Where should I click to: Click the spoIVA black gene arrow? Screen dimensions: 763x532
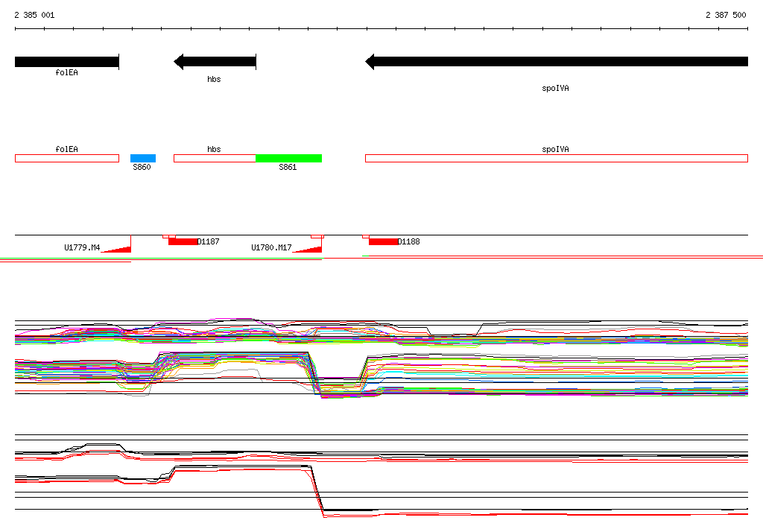click(x=557, y=62)
